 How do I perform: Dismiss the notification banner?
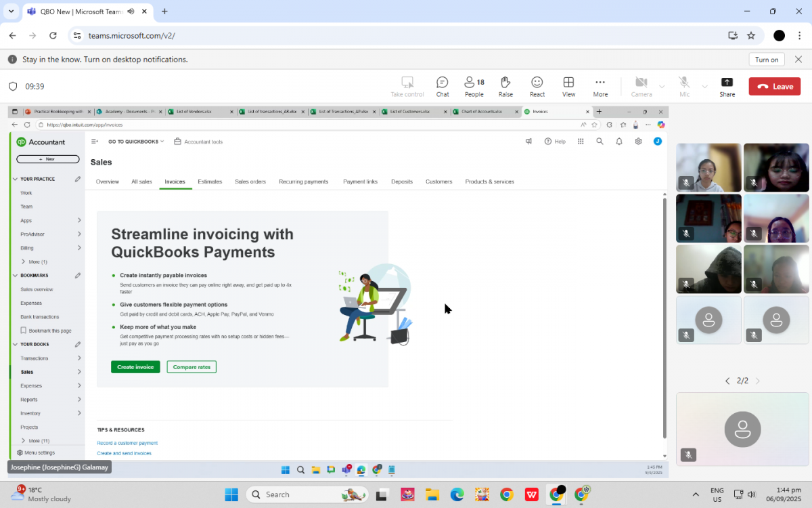[798, 60]
